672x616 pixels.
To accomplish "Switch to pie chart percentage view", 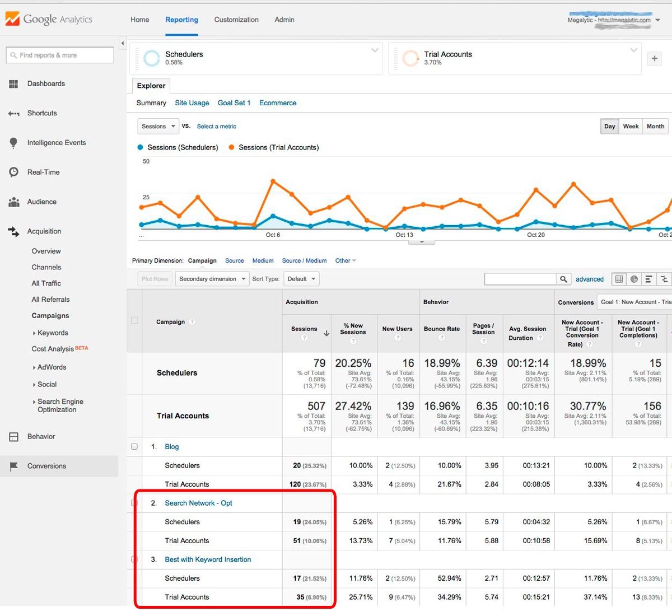I will [634, 279].
